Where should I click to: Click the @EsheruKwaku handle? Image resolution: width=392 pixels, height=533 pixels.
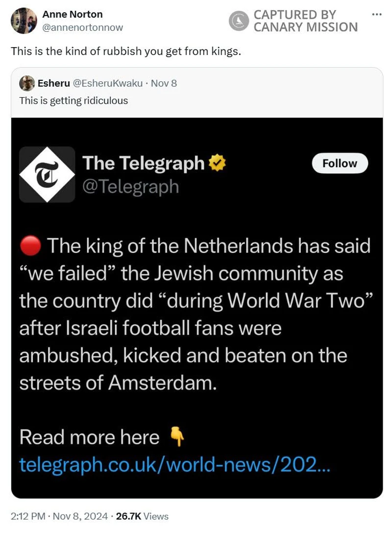108,83
